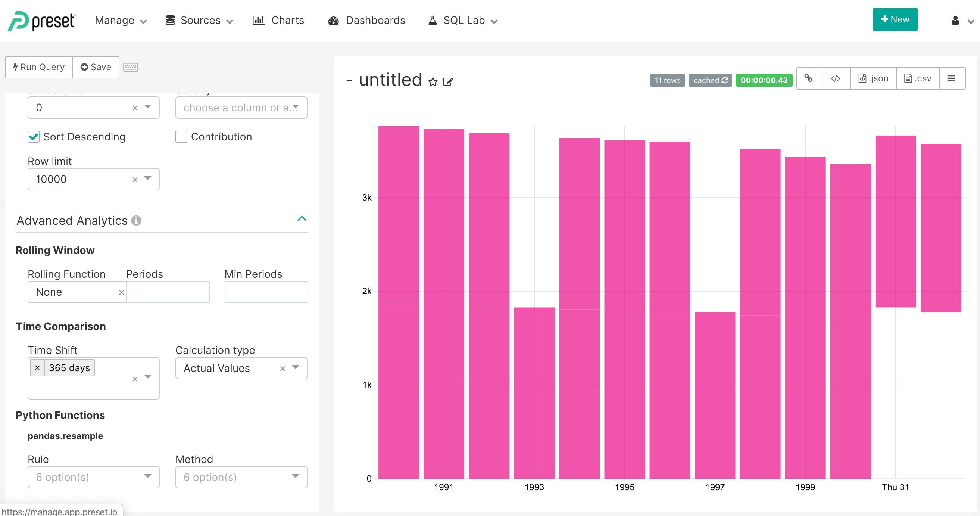Screen dimensions: 980x516
Task: Click the edit chart title icon
Action: [448, 82]
